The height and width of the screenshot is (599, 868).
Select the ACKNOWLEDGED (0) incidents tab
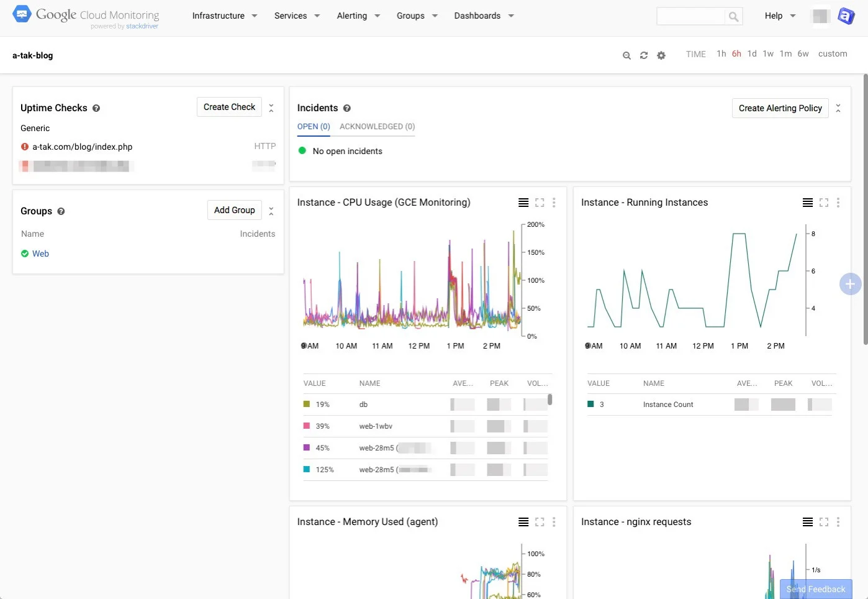(377, 127)
